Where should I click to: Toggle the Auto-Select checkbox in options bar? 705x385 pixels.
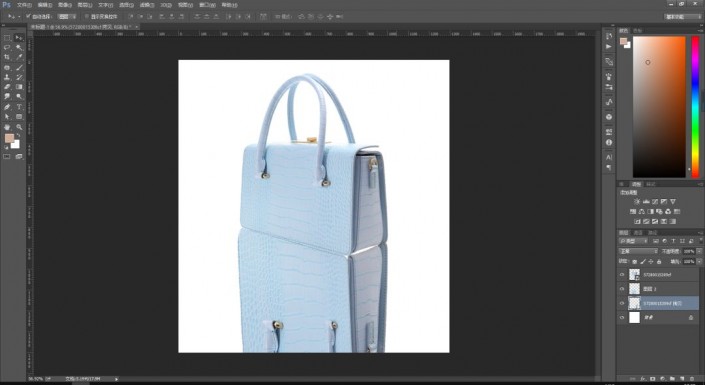28,16
